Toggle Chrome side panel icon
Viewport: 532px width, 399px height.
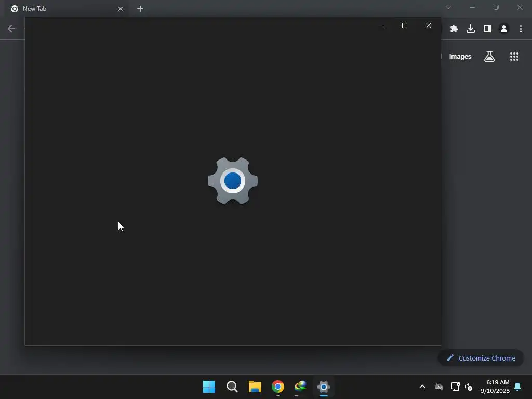tap(487, 29)
